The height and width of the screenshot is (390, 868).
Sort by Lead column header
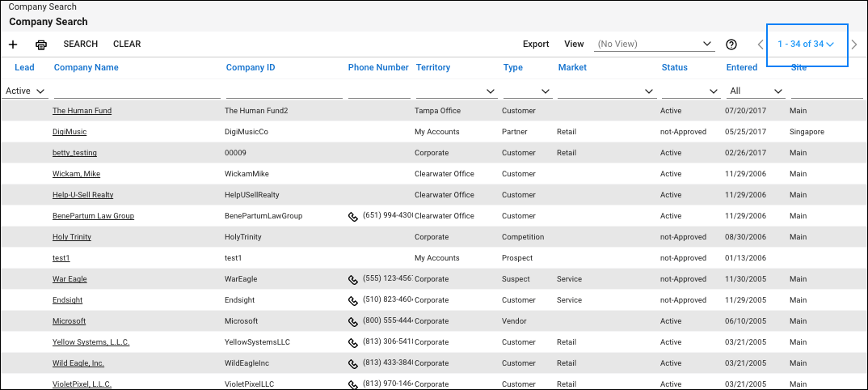click(x=24, y=68)
